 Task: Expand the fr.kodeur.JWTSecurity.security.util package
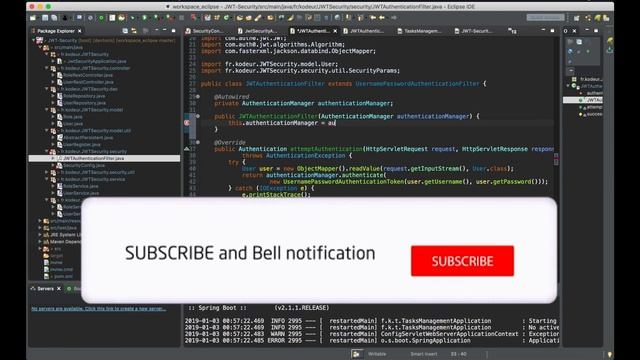click(47, 172)
